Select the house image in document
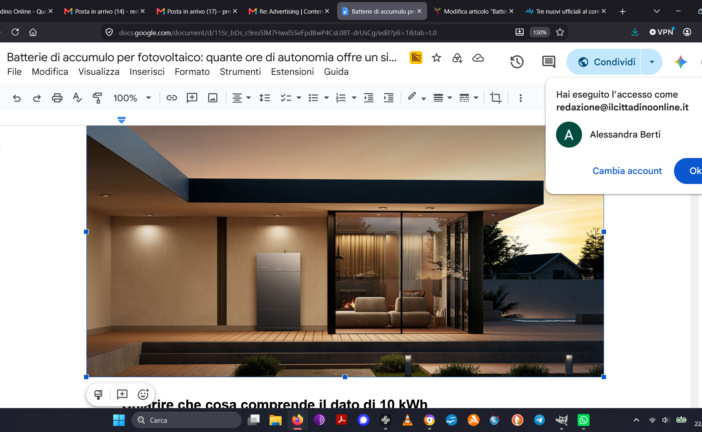 pyautogui.click(x=345, y=251)
